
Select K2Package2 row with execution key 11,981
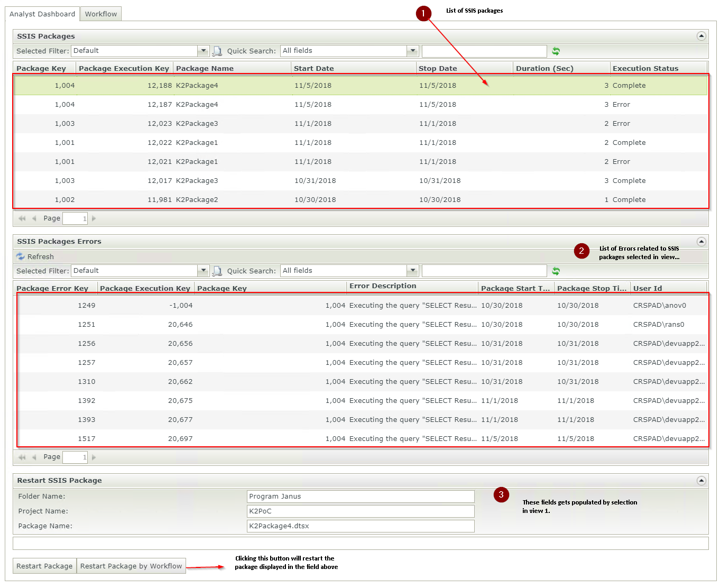(x=361, y=200)
